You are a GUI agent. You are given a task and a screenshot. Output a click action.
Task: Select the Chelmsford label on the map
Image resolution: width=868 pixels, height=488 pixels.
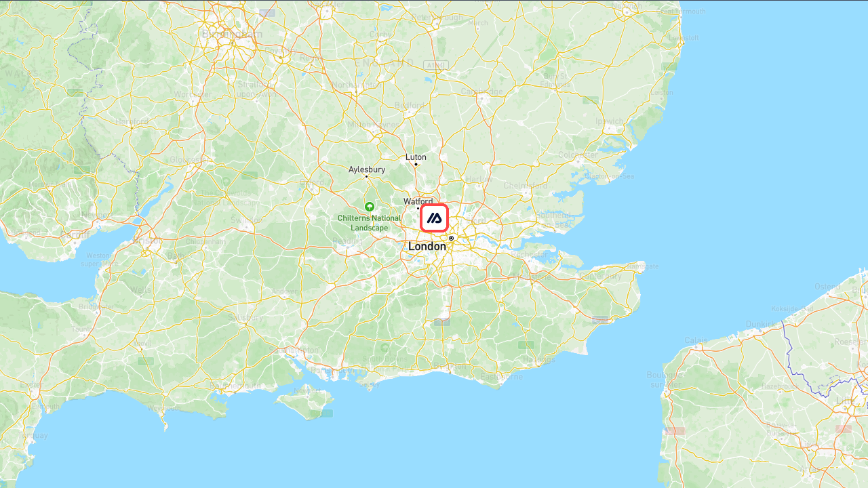[x=526, y=186]
